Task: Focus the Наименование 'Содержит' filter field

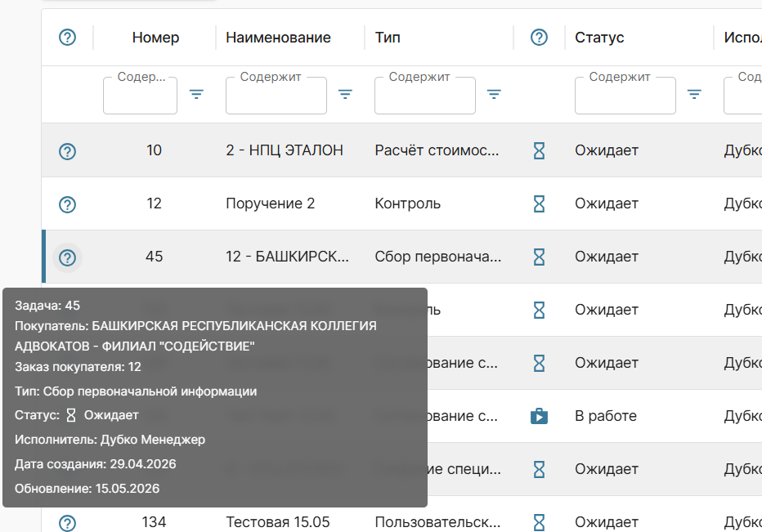Action: click(x=276, y=96)
